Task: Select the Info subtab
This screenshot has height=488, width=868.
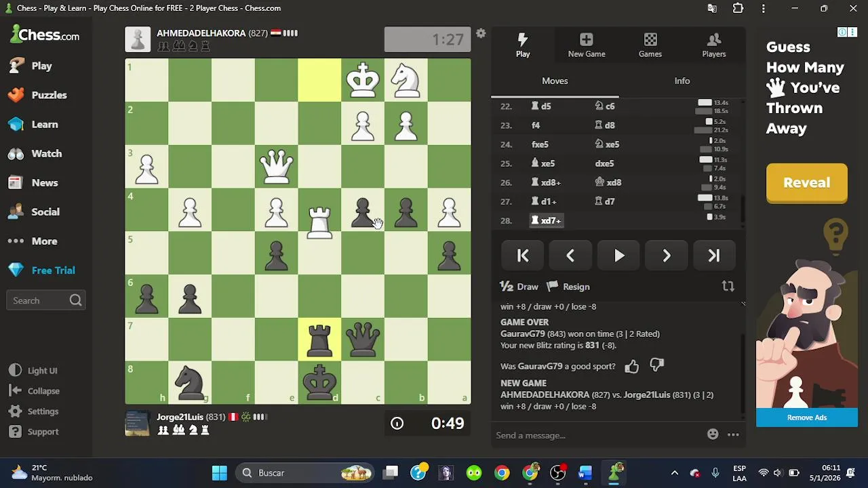Action: tap(682, 81)
